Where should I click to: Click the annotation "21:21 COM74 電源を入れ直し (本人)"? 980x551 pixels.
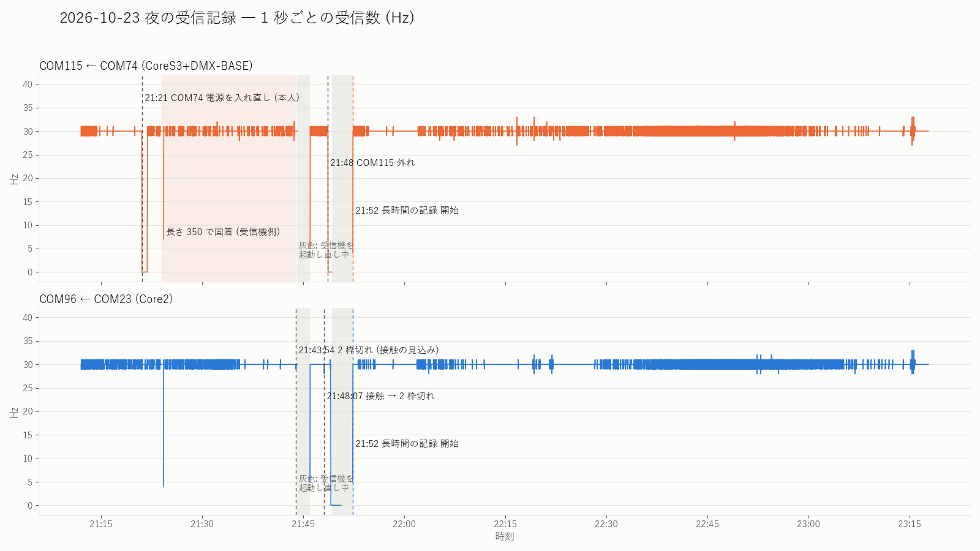pos(222,97)
